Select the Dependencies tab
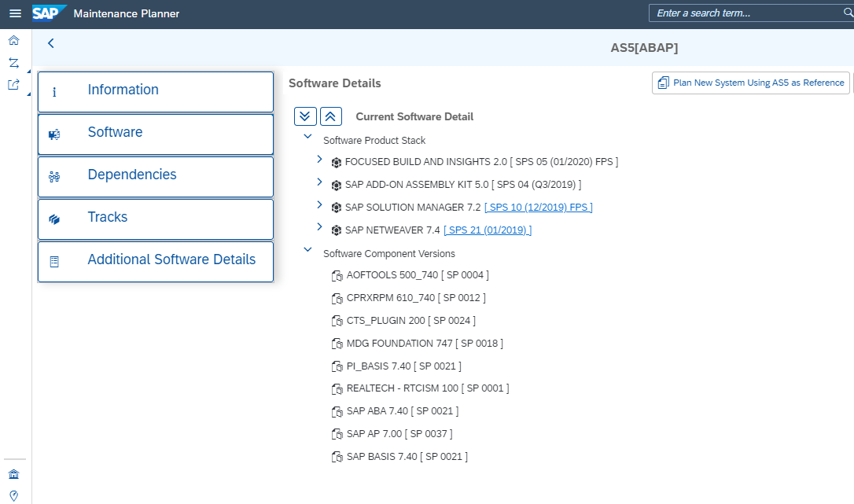The height and width of the screenshot is (504, 854). click(x=156, y=176)
